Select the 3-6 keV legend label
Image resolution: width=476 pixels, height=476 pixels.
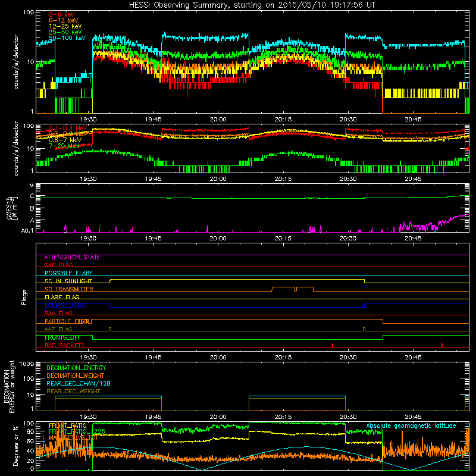[61, 14]
